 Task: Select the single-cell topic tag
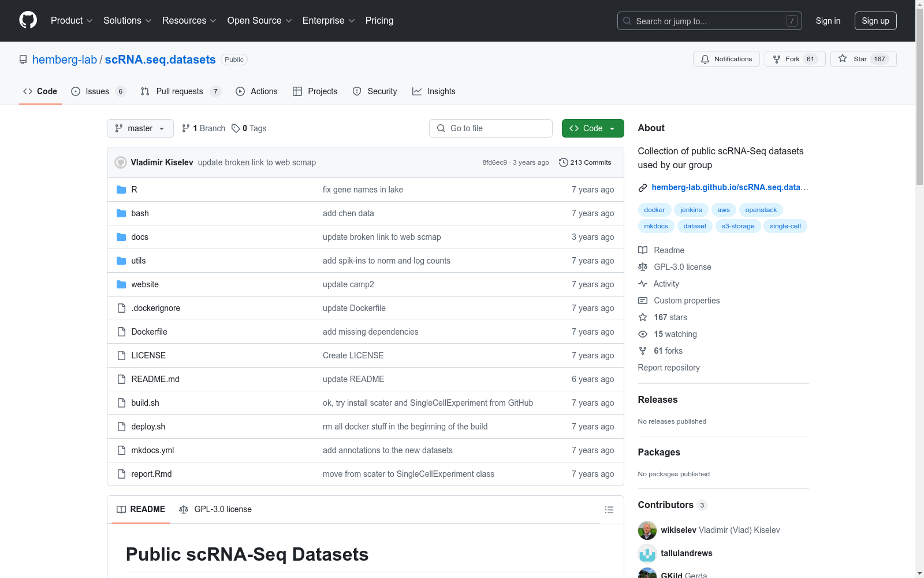785,226
